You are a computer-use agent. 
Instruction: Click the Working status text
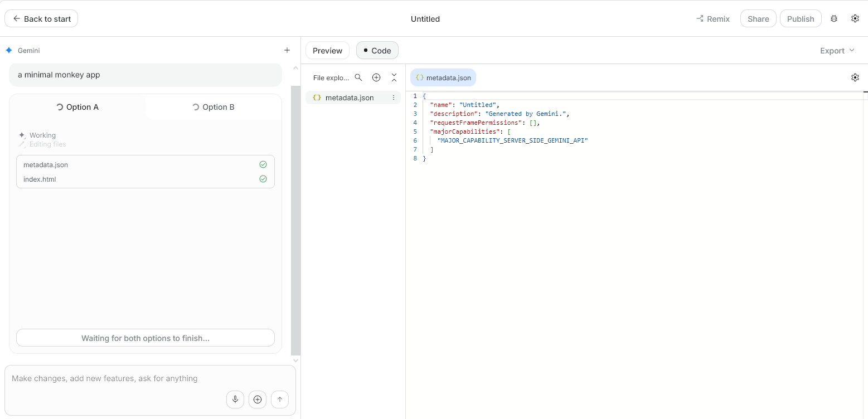pos(42,135)
